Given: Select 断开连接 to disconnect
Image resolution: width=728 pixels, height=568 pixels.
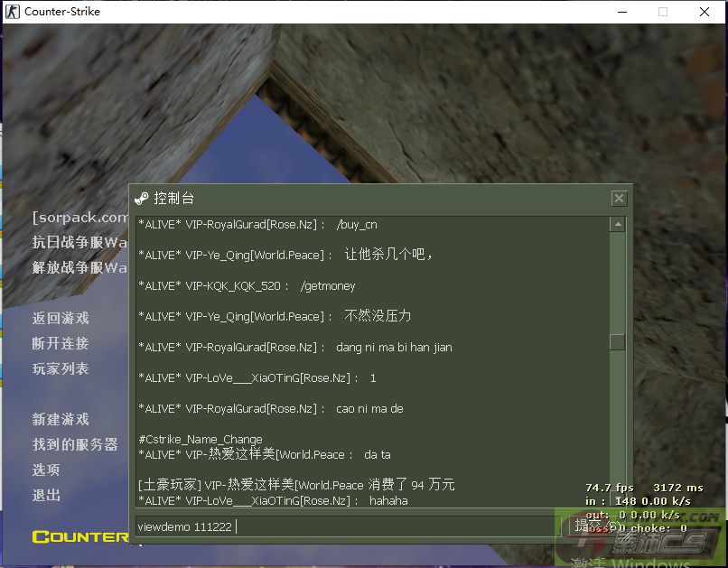Looking at the screenshot, I should click(x=61, y=343).
